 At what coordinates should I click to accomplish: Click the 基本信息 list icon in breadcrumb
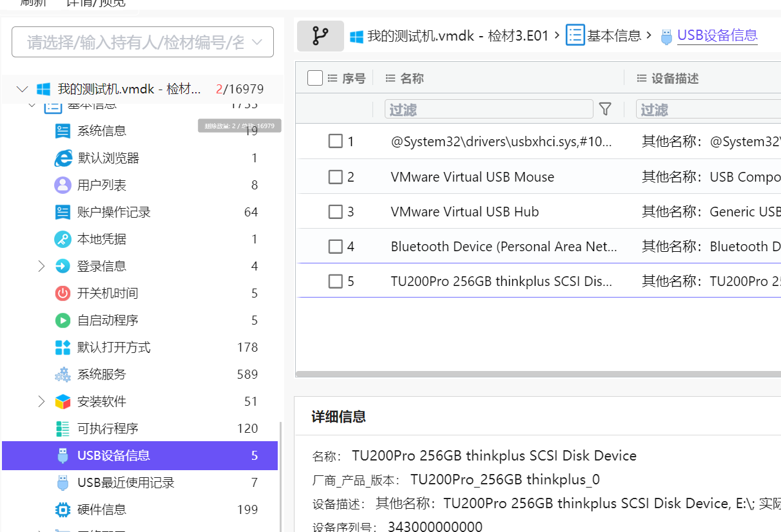(x=575, y=35)
